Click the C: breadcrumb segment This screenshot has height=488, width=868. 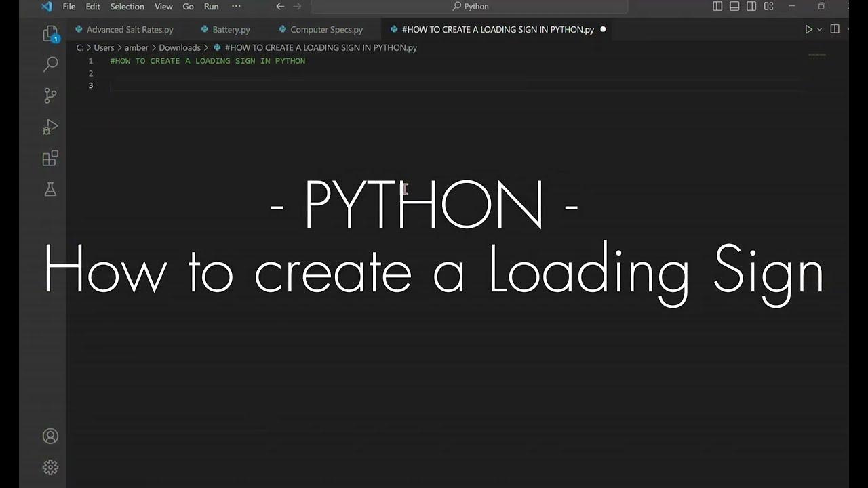(x=80, y=48)
